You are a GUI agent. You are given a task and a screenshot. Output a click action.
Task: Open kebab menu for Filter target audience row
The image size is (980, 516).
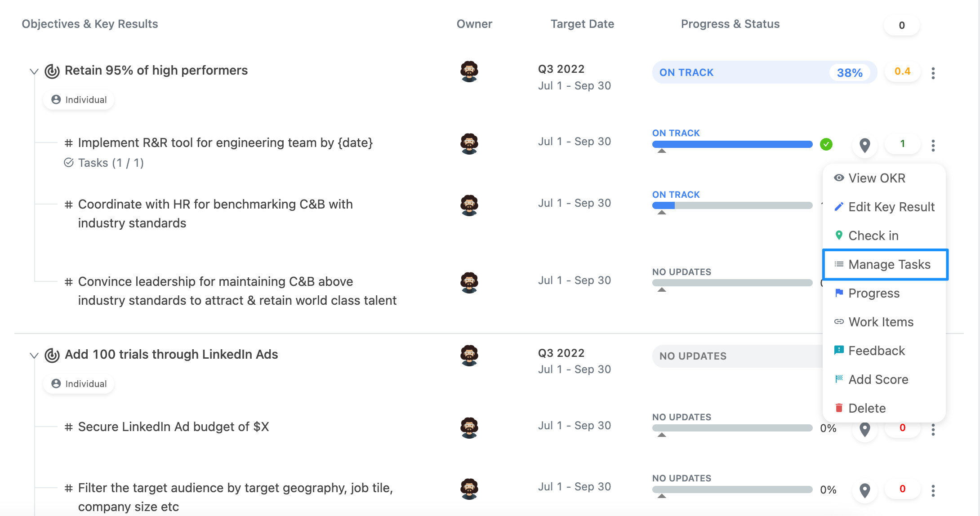(933, 490)
